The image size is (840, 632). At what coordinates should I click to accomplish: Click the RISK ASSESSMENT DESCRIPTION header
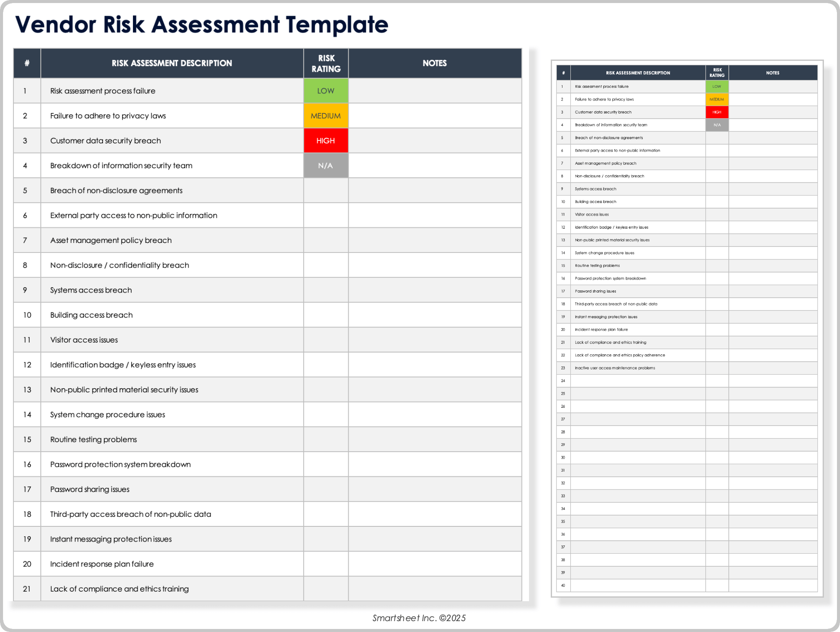tap(172, 63)
